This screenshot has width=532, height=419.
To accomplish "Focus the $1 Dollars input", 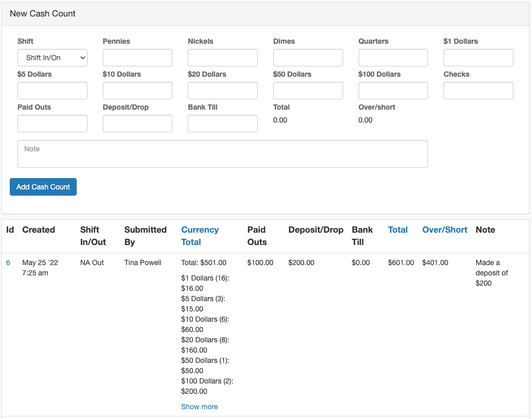I will [x=478, y=58].
